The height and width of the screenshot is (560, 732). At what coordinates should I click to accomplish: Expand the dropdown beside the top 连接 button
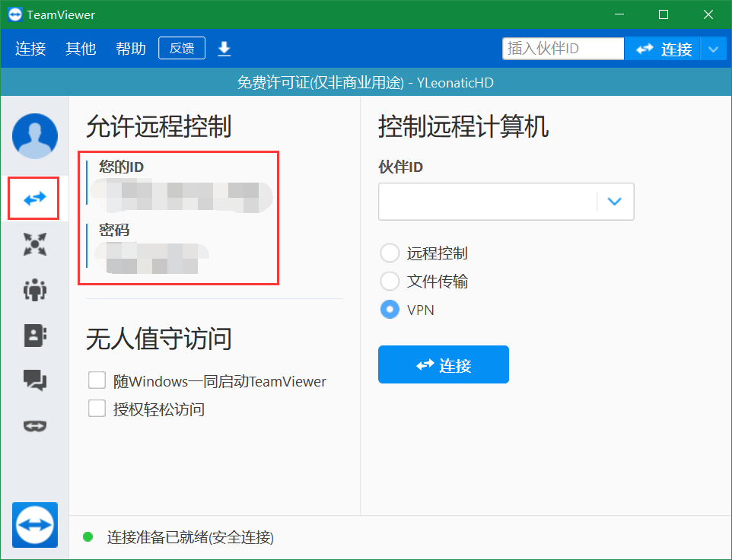713,49
